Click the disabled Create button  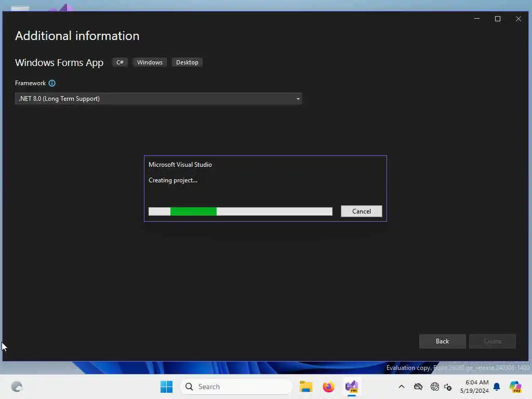(x=493, y=341)
